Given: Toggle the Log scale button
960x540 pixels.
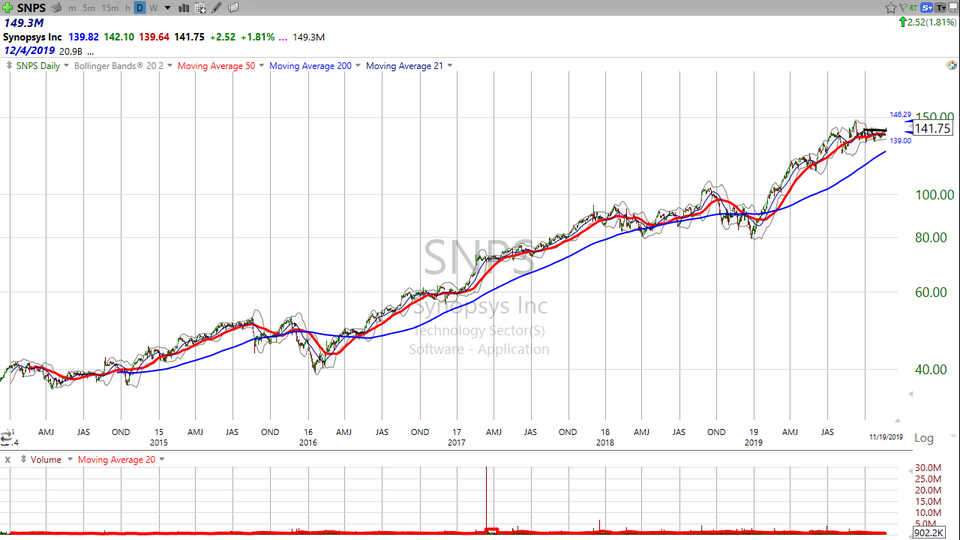Looking at the screenshot, I should (x=924, y=438).
